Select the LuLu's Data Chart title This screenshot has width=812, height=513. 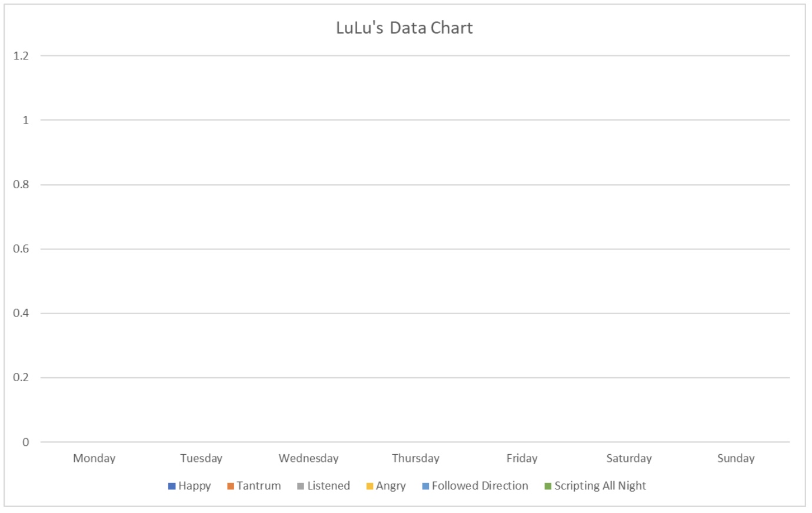(x=404, y=28)
